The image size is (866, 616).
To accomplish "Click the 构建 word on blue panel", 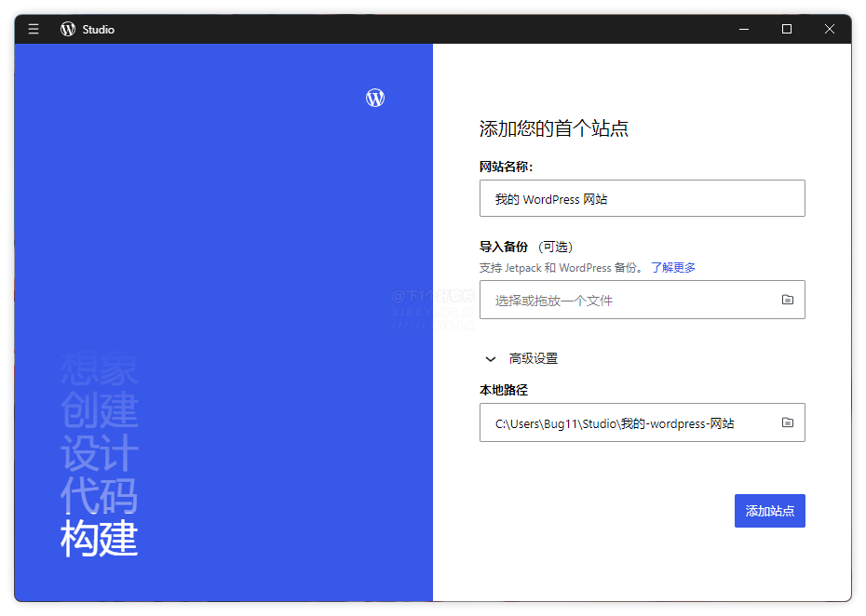I will (99, 538).
